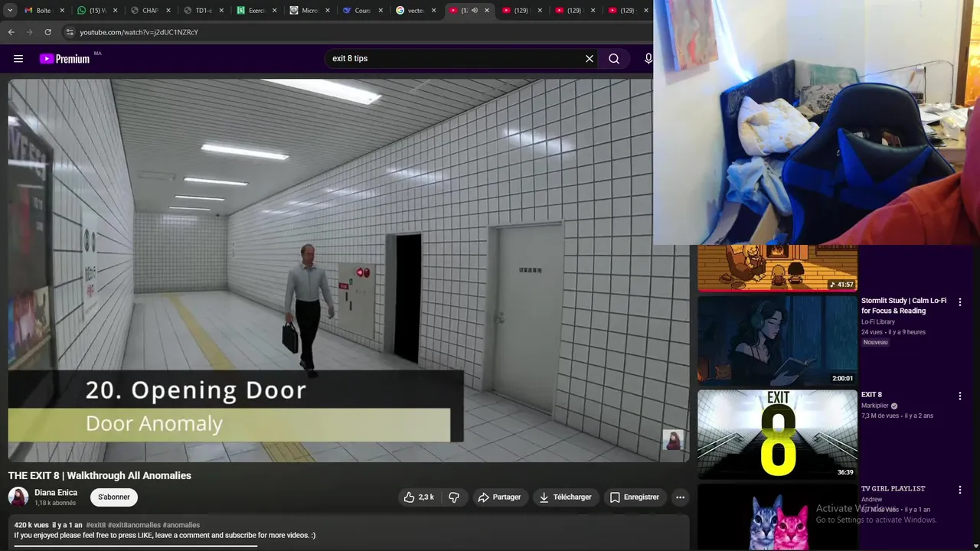Share the video via Partager
The image size is (980, 551).
coord(499,497)
